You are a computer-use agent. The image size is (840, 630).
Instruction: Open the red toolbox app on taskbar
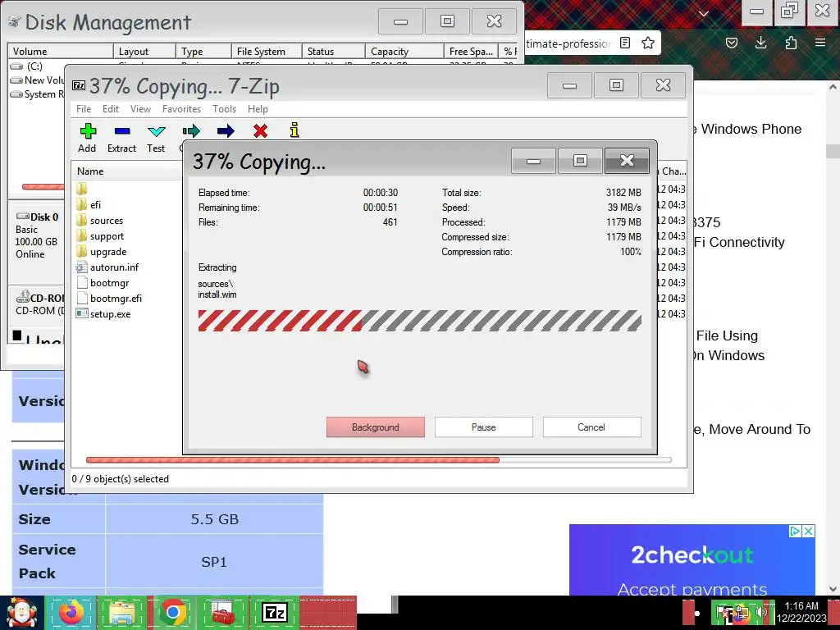coord(223,612)
